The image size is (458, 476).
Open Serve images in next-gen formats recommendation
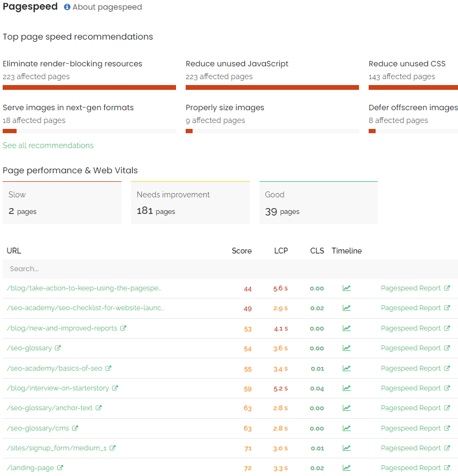(x=68, y=108)
